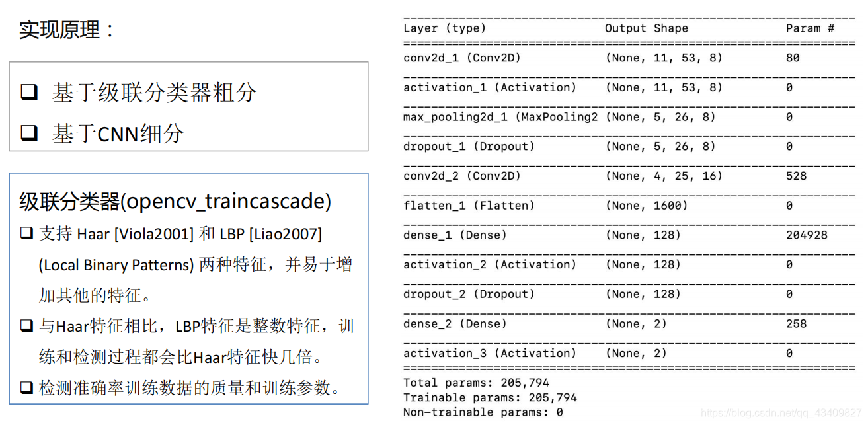This screenshot has height=425, width=868.
Task: Click the param count 258
Action: tap(796, 324)
